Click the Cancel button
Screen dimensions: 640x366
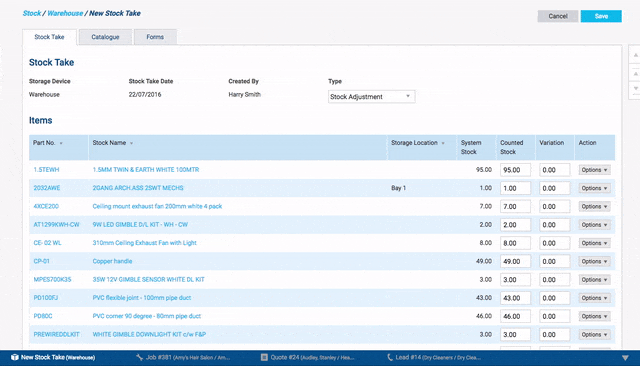coord(558,16)
